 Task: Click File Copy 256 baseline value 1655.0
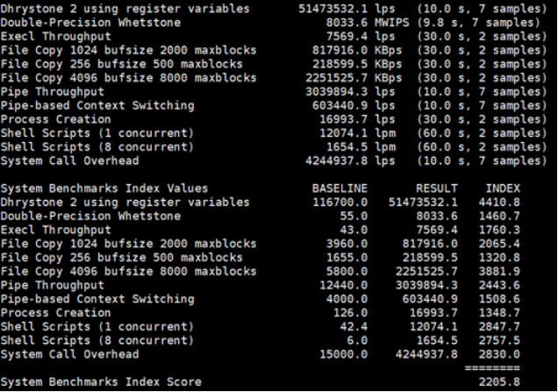click(x=347, y=257)
